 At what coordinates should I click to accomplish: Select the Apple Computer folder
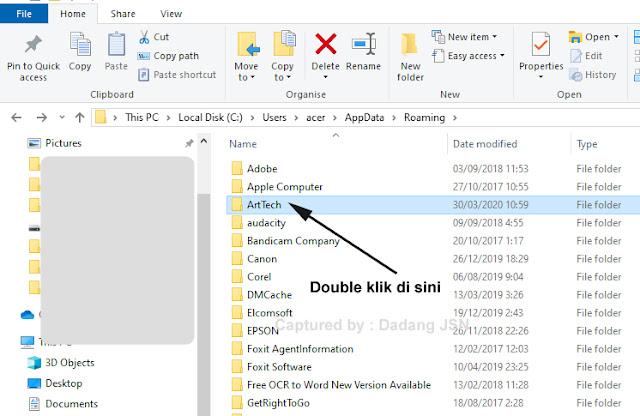pos(284,187)
